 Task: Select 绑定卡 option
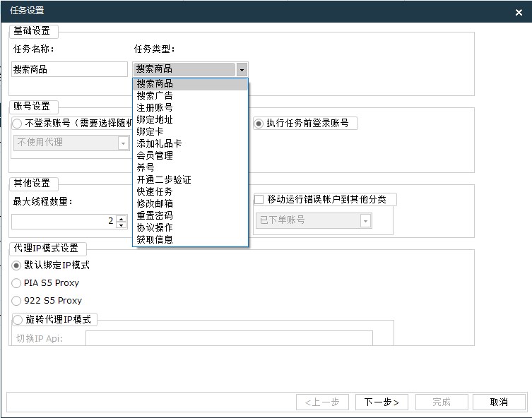pyautogui.click(x=190, y=131)
